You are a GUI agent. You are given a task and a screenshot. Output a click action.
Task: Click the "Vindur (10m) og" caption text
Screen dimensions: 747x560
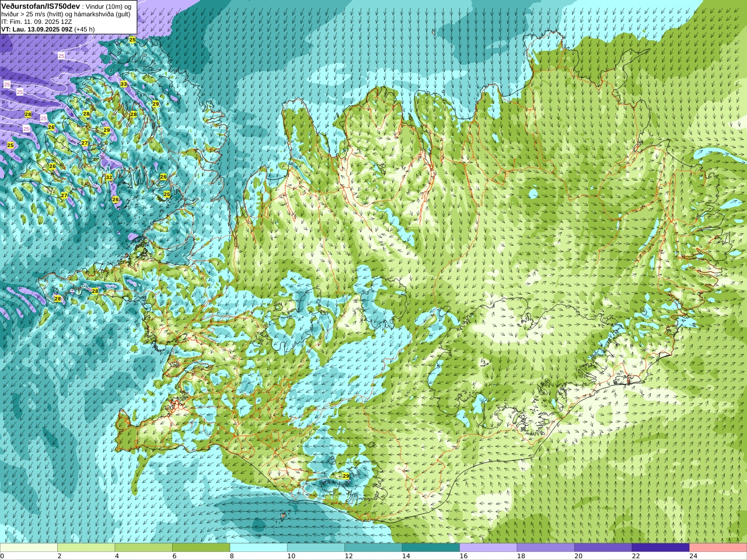[109, 6]
